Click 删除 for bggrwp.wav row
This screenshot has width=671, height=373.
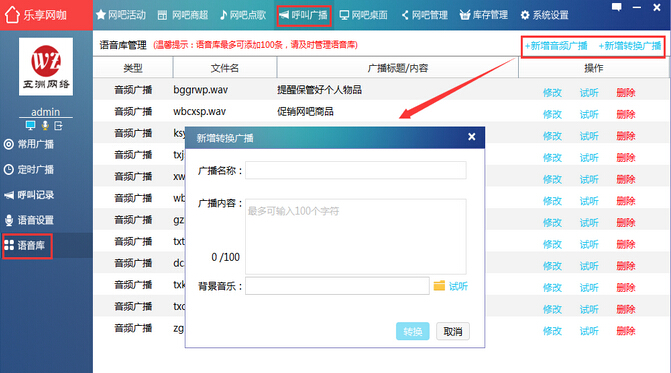626,93
